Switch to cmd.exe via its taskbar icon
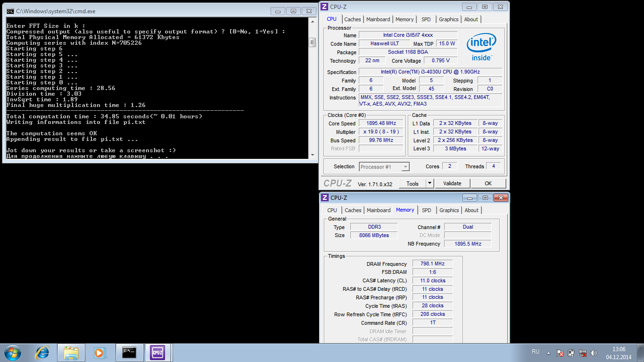644x362 pixels. pyautogui.click(x=129, y=352)
